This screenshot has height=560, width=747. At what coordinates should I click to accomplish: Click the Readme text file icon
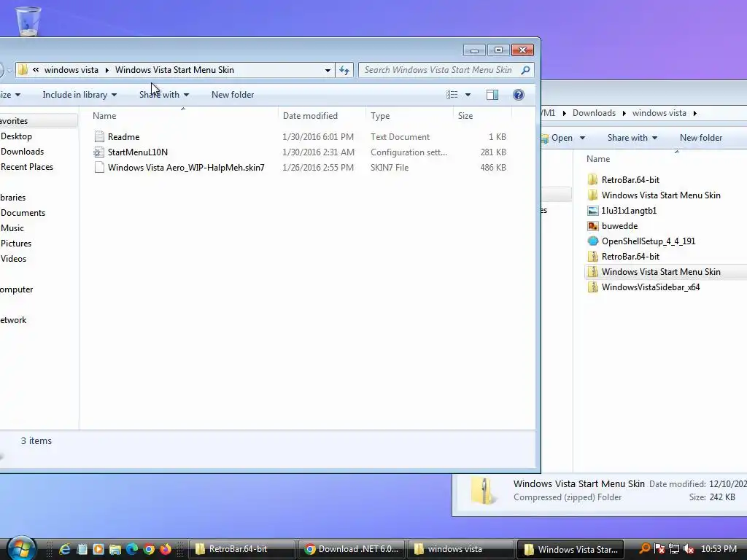coord(99,136)
